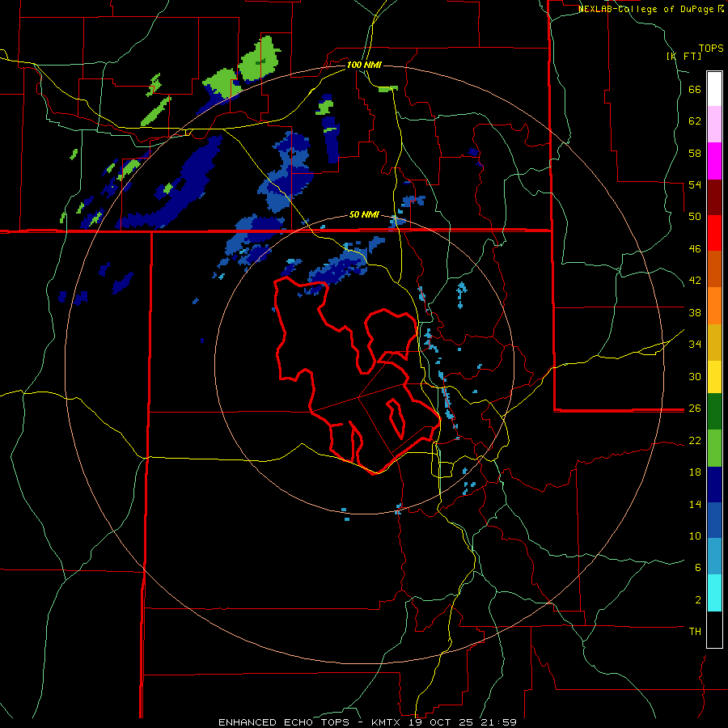Click legend value 42

point(695,281)
